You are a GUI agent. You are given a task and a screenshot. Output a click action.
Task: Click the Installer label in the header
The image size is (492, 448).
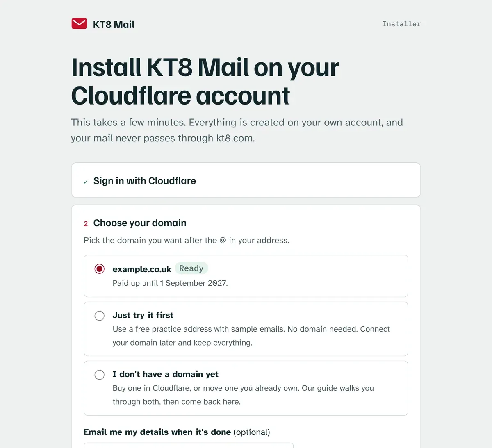click(x=401, y=24)
